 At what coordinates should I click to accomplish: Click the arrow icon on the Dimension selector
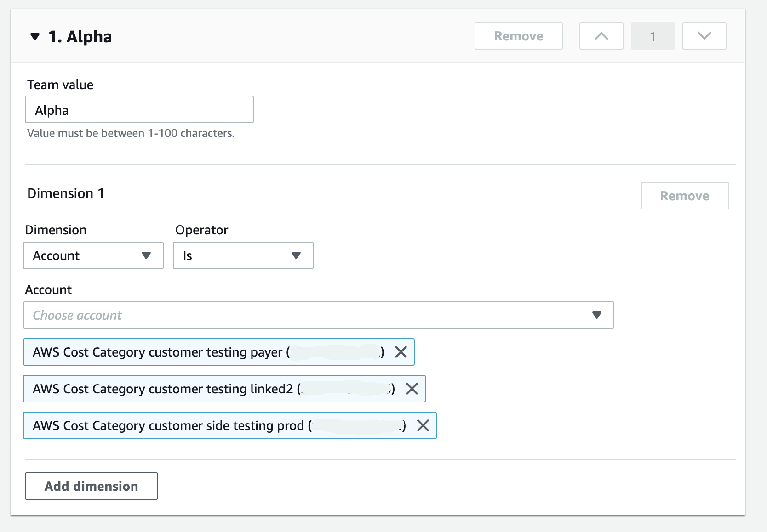point(146,255)
